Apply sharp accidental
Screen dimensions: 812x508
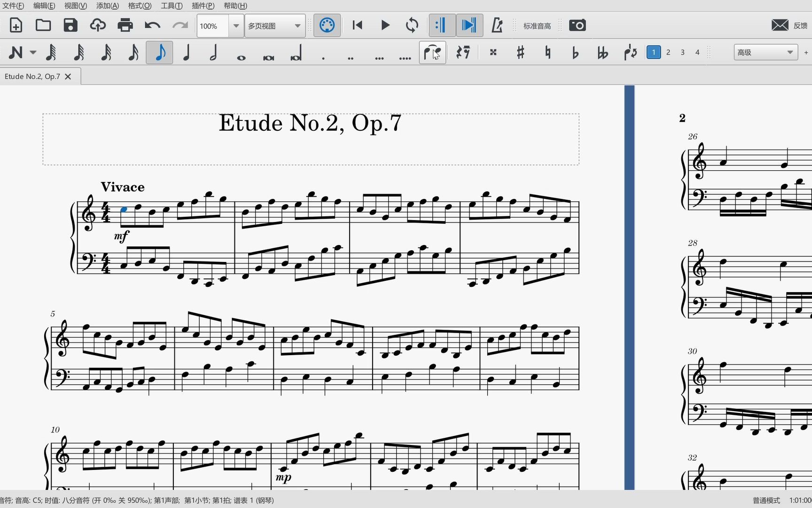520,52
